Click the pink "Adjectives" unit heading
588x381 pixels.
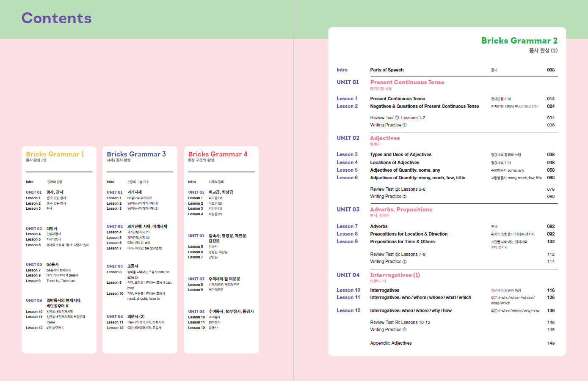click(385, 138)
